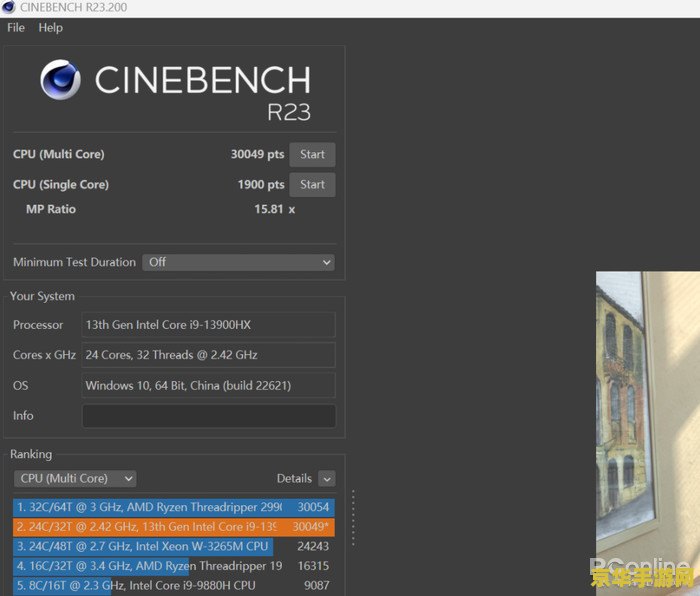
Task: Start the CPU (Multi Core) test
Action: 312,154
